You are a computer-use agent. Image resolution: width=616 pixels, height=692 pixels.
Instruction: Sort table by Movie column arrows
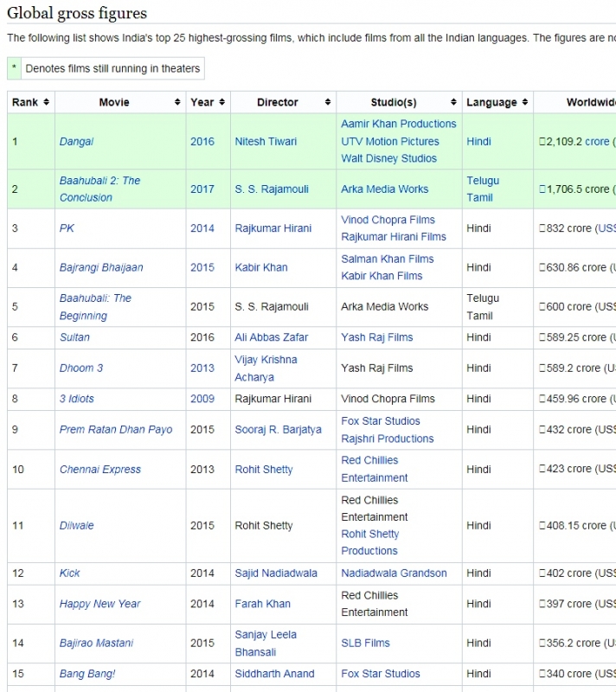[x=177, y=102]
